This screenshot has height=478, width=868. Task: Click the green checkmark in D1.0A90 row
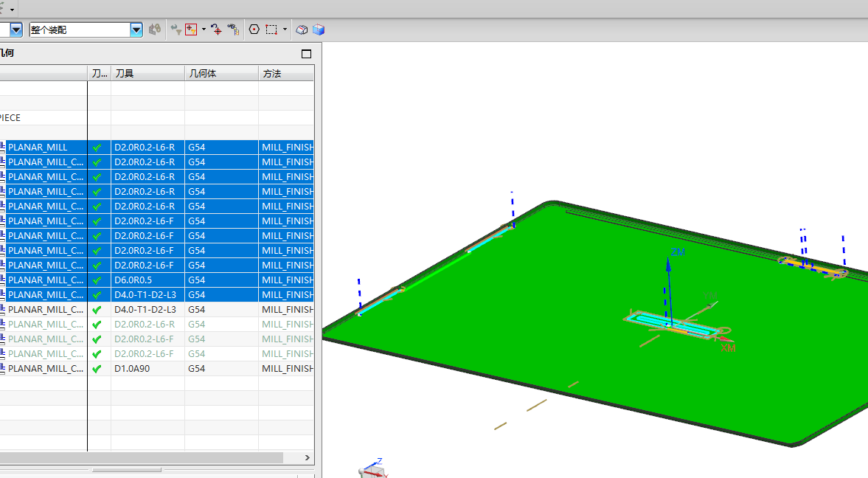[97, 369]
